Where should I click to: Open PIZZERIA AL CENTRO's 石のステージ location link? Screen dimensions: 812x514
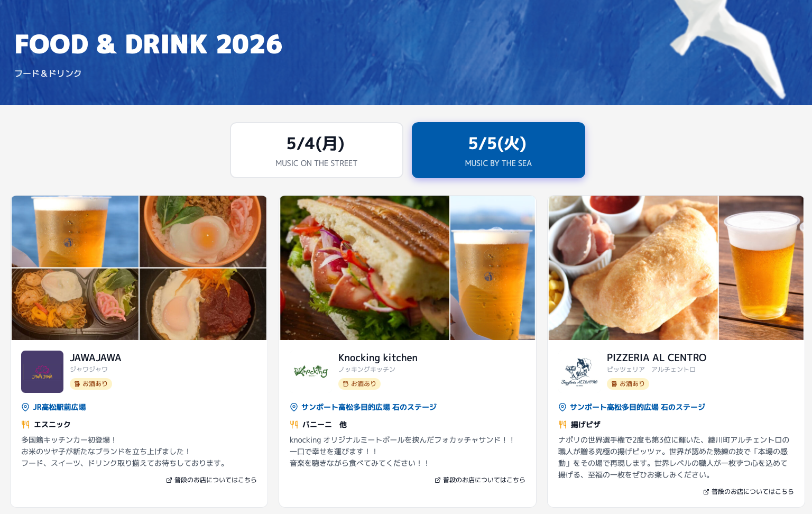[638, 407]
